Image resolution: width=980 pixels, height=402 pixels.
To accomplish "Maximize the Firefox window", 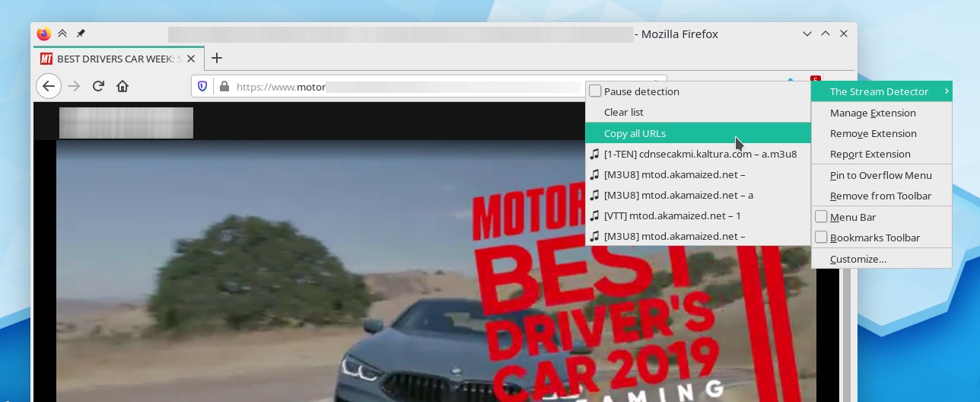I will 826,33.
